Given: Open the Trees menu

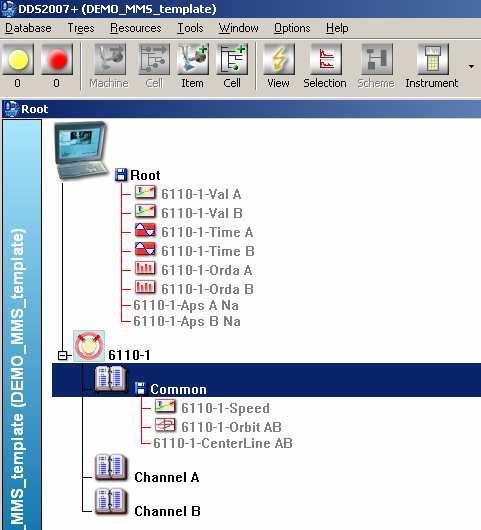Looking at the screenshot, I should tap(81, 28).
